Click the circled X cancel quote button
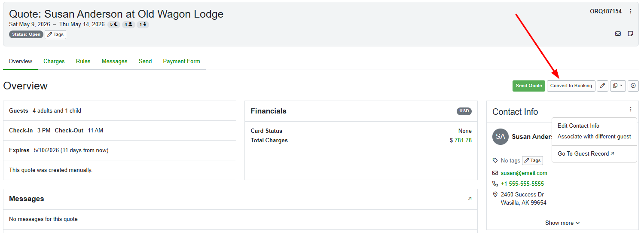The image size is (644, 233). [633, 86]
